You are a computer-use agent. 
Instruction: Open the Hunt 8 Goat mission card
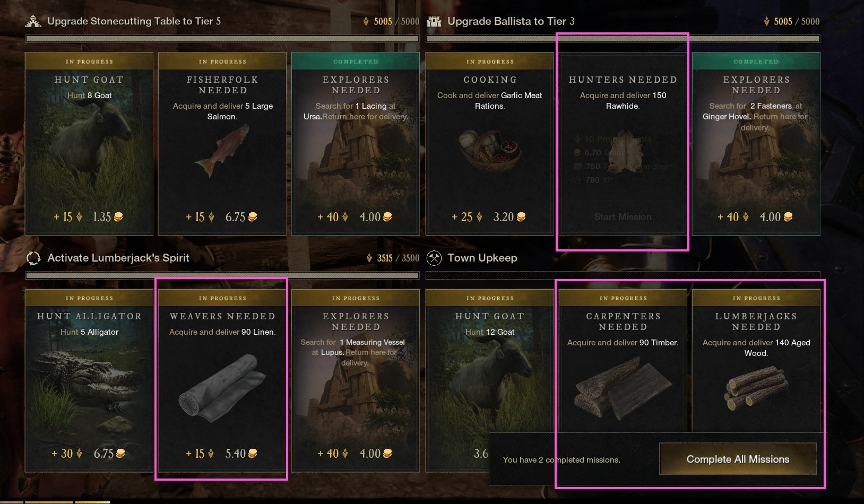(x=89, y=144)
